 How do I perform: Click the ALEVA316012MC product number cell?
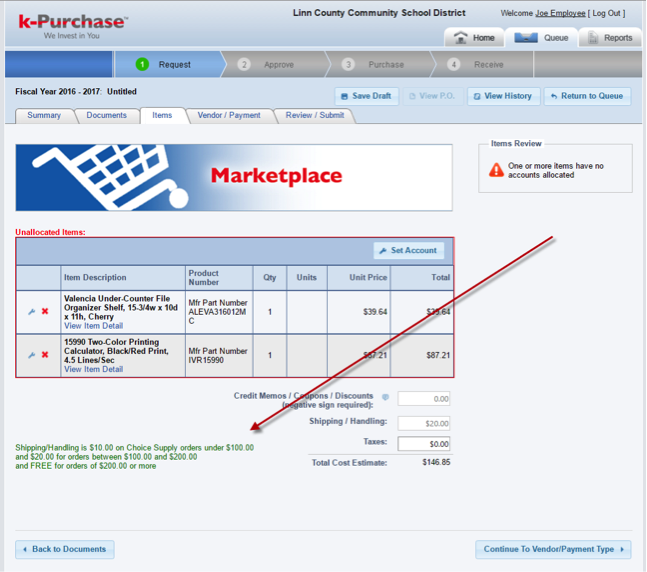(218, 312)
